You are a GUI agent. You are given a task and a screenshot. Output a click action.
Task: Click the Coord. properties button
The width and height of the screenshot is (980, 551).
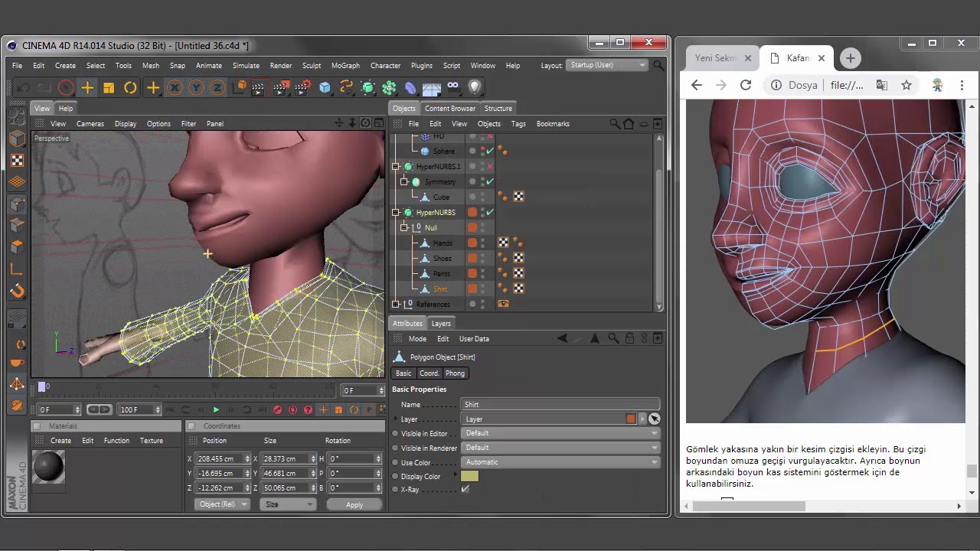pyautogui.click(x=429, y=373)
